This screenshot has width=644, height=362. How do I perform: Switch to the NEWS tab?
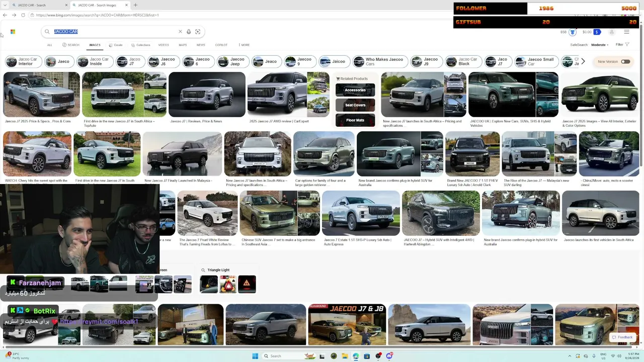pyautogui.click(x=201, y=45)
